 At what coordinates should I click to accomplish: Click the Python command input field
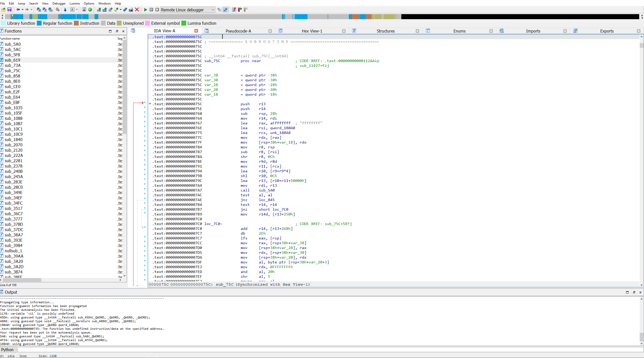[x=328, y=350]
